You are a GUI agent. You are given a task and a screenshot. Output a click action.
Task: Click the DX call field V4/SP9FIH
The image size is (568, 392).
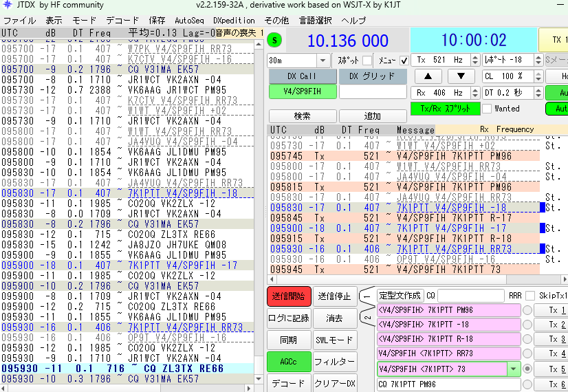pos(303,91)
